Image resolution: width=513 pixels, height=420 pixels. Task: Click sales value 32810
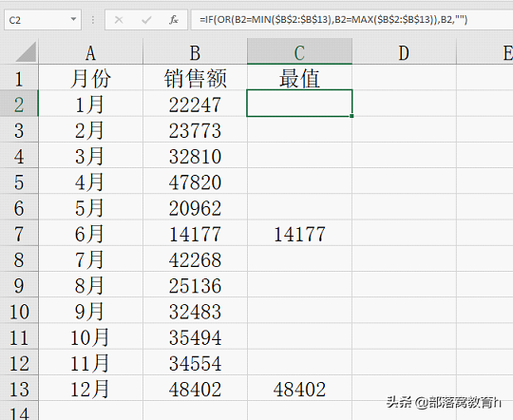[195, 156]
